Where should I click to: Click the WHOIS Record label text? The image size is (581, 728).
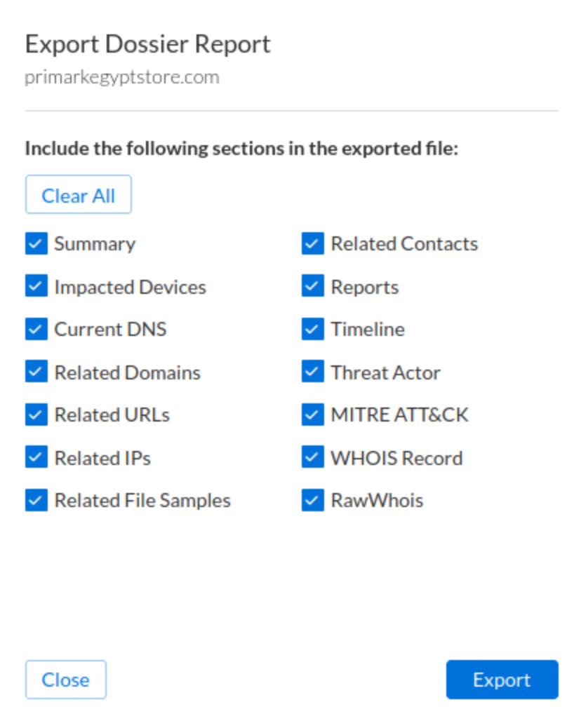[396, 458]
